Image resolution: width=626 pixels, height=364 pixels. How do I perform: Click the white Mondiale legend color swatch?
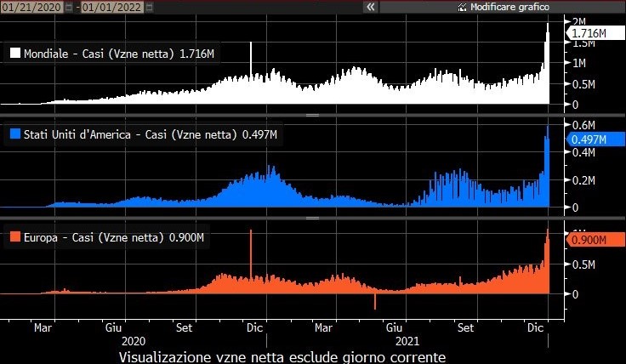pos(14,53)
